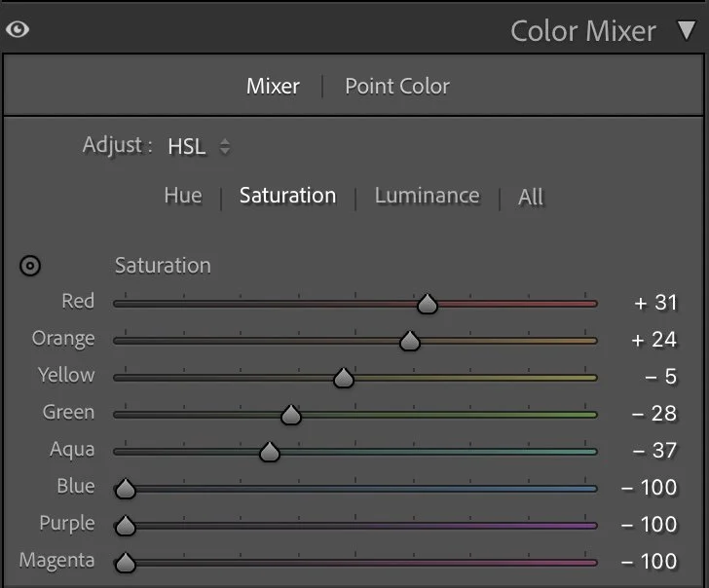Switch to the Luminance adjustments

(x=427, y=196)
